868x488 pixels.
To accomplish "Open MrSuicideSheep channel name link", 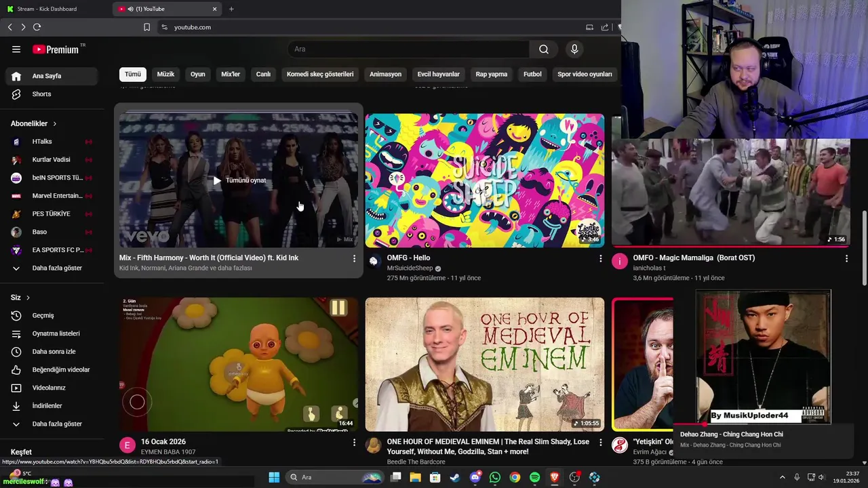I will tap(410, 268).
